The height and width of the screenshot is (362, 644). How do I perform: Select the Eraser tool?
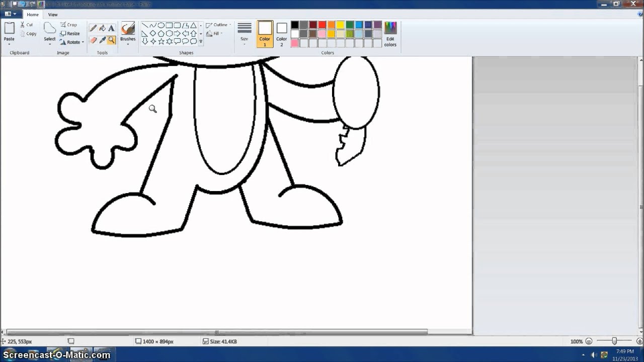coord(93,40)
